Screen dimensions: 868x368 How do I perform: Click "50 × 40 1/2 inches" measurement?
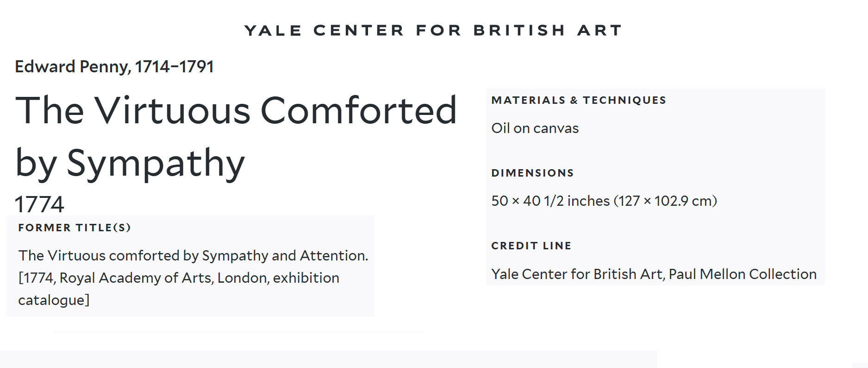point(550,201)
